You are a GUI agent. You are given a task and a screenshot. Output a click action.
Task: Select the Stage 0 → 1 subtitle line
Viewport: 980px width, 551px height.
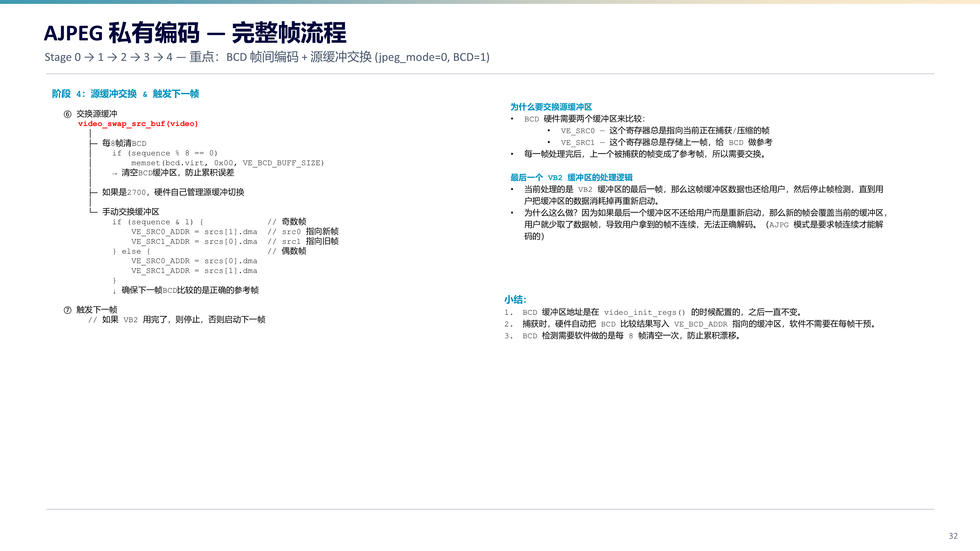coord(267,57)
